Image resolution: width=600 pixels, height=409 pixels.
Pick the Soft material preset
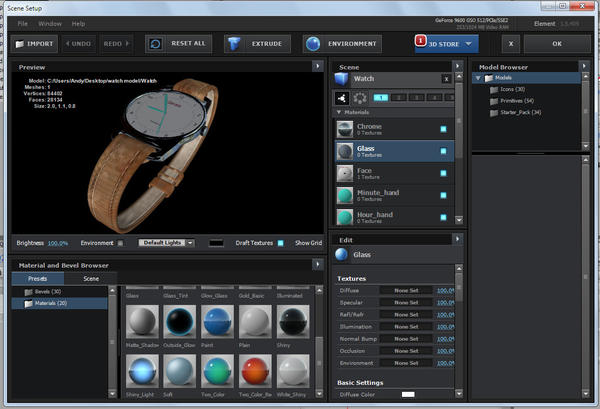(x=179, y=371)
